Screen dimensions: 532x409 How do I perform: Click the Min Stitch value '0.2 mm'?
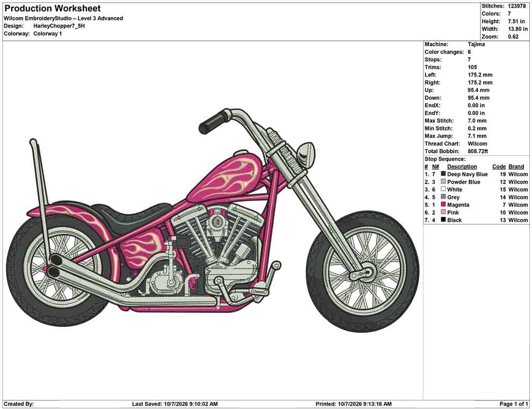(x=477, y=128)
